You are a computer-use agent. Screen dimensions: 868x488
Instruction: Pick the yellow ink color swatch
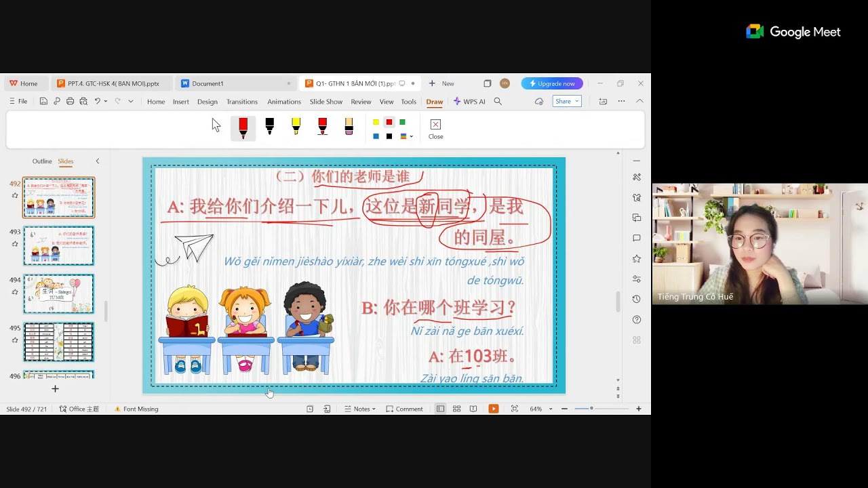376,123
